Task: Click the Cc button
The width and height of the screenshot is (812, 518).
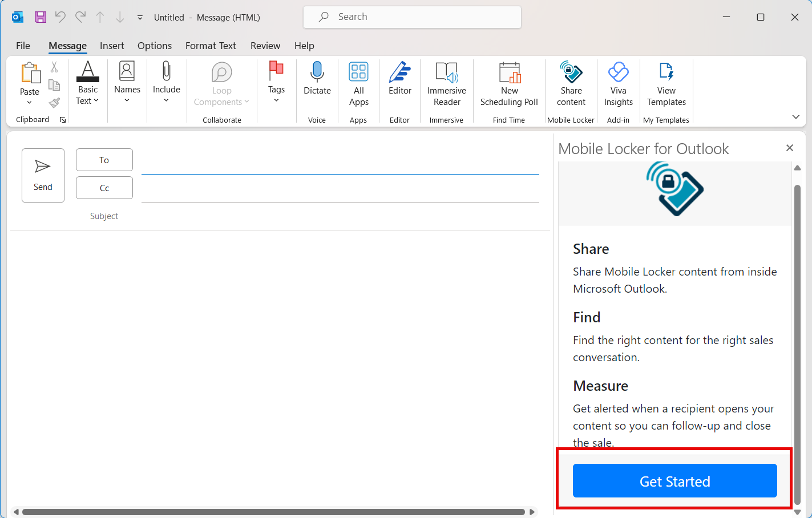Action: (x=104, y=188)
